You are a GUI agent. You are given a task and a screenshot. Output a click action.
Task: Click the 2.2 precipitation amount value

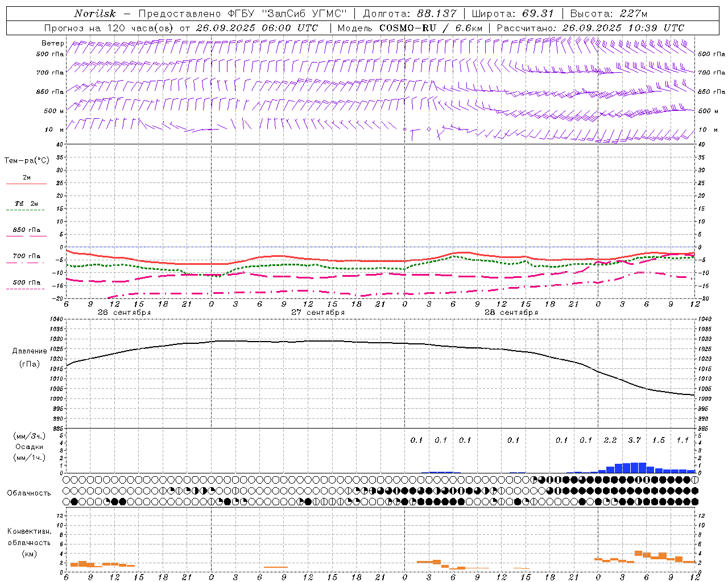(x=610, y=440)
